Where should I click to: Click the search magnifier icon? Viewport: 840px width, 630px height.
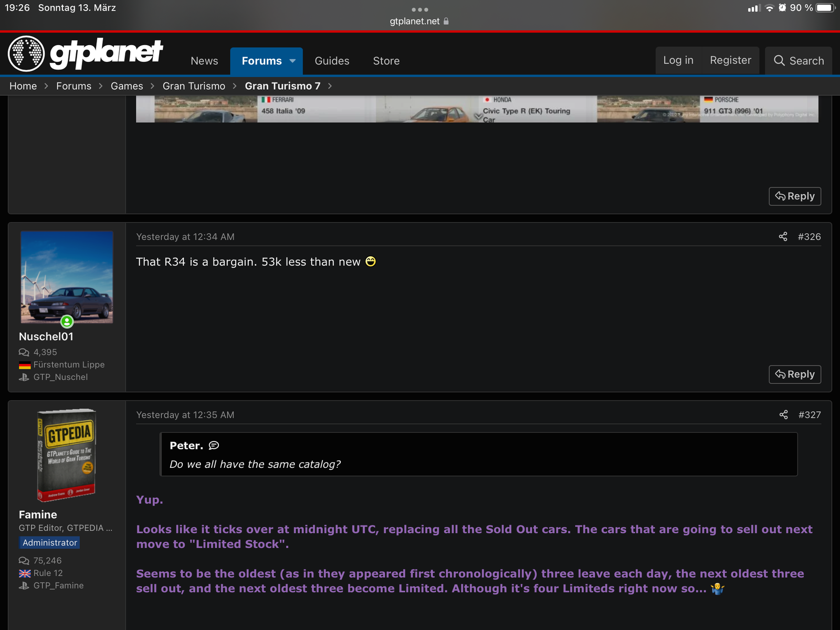779,61
